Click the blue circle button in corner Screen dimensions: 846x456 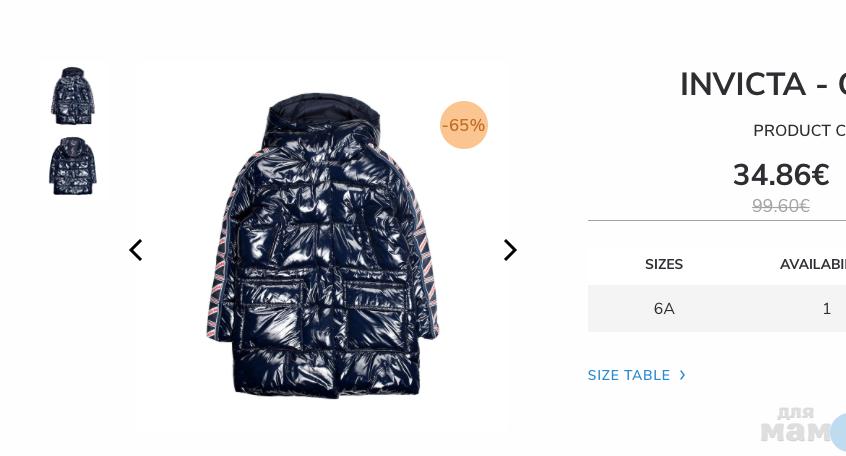(x=838, y=433)
